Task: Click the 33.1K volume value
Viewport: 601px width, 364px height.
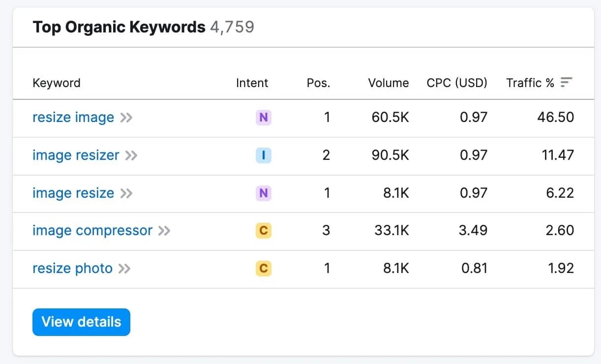Action: click(392, 231)
